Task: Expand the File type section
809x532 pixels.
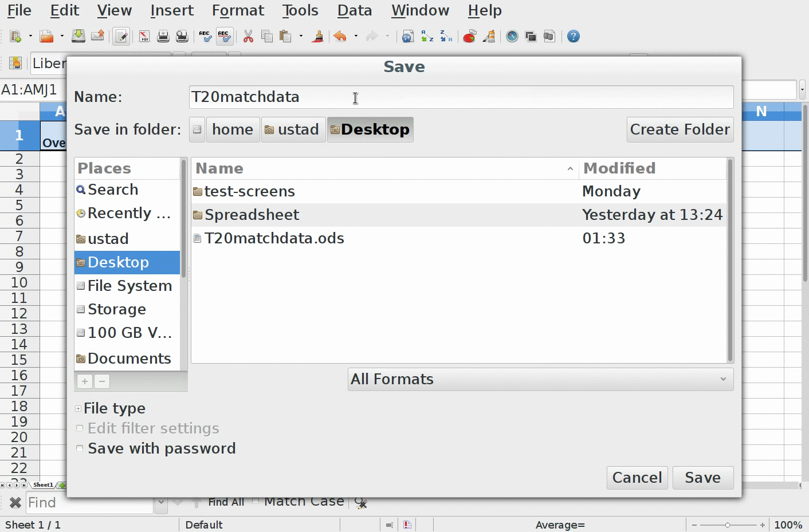Action: [x=78, y=408]
